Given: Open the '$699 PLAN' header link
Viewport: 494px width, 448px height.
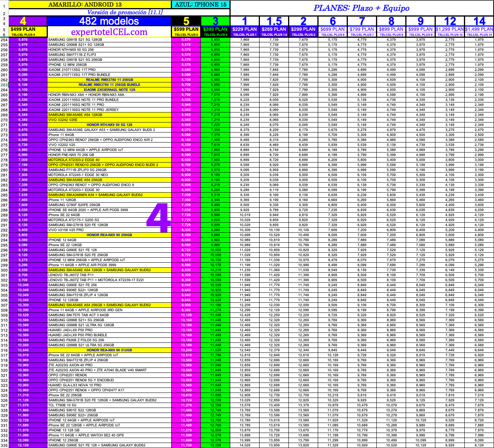Looking at the screenshot, I should 333,29.
